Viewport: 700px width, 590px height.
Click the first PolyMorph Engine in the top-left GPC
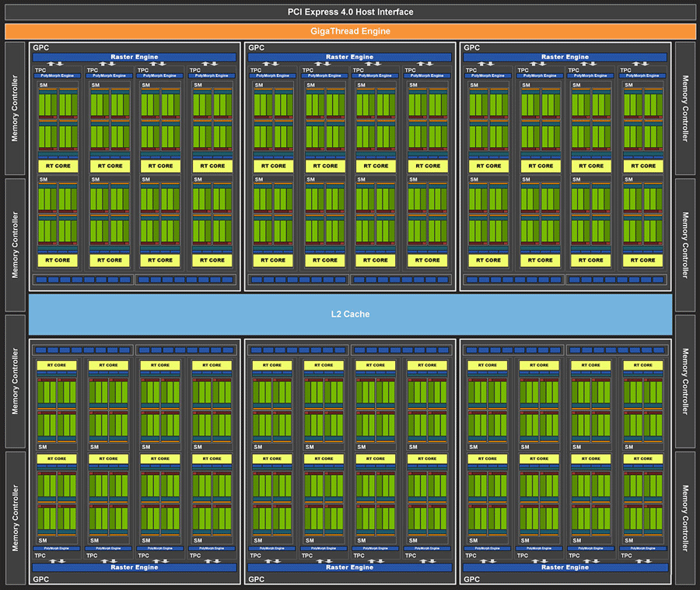click(58, 76)
